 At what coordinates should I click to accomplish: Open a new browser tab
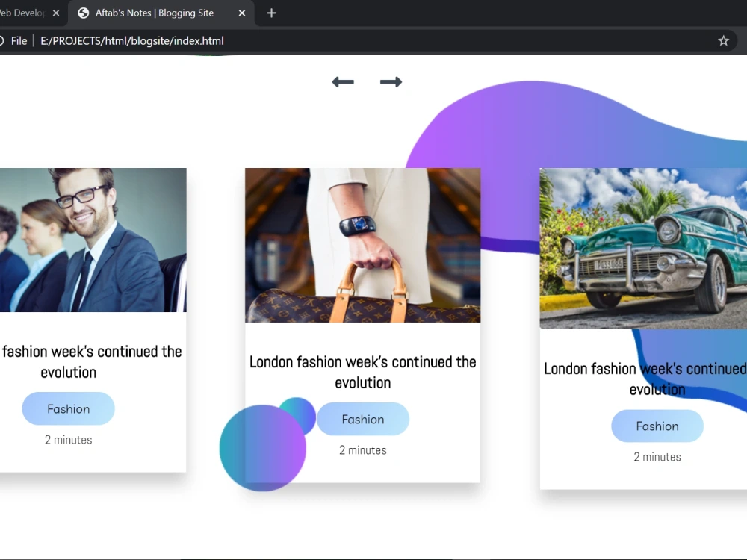tap(272, 13)
